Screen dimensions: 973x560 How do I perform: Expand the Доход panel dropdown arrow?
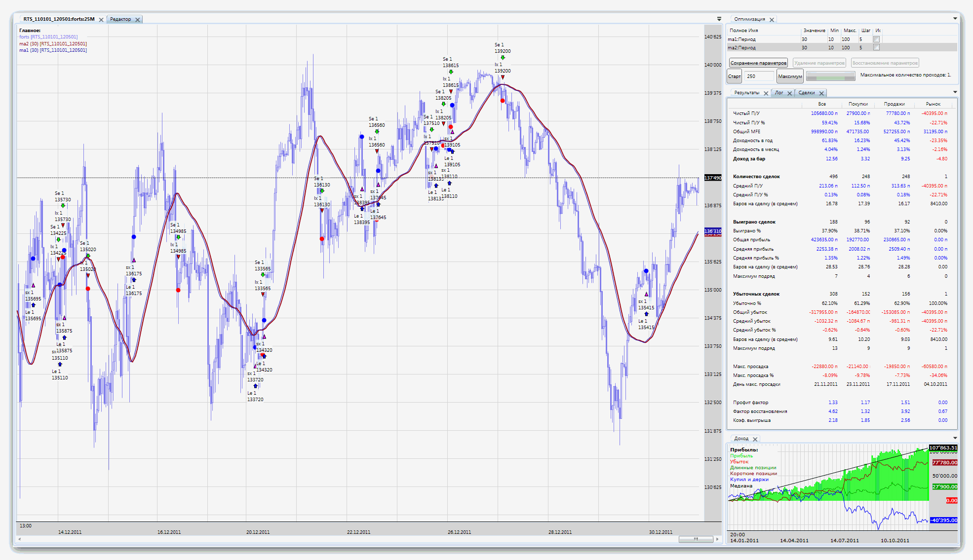click(955, 438)
